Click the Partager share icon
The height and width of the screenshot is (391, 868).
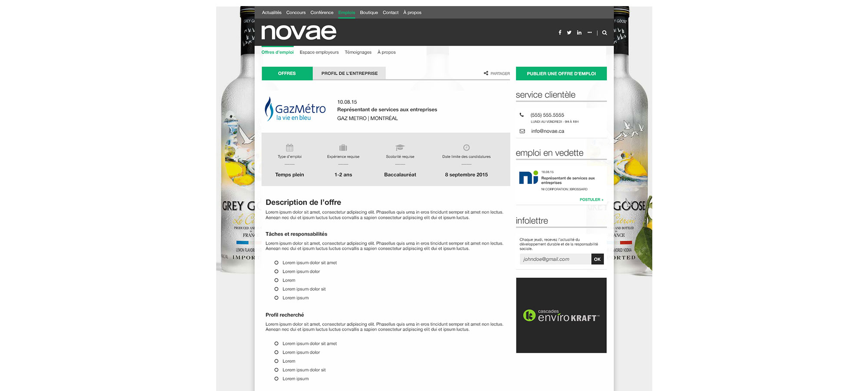pyautogui.click(x=486, y=73)
